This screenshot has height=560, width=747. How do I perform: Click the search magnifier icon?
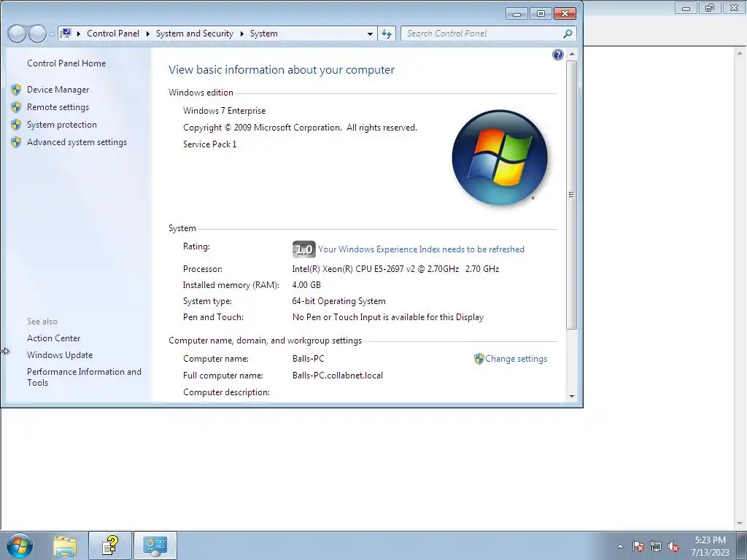568,34
